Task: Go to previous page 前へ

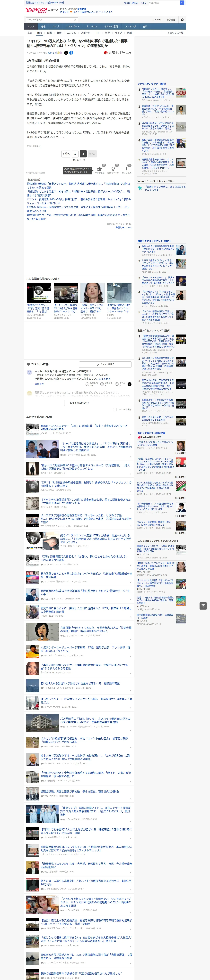Action: coord(66,154)
